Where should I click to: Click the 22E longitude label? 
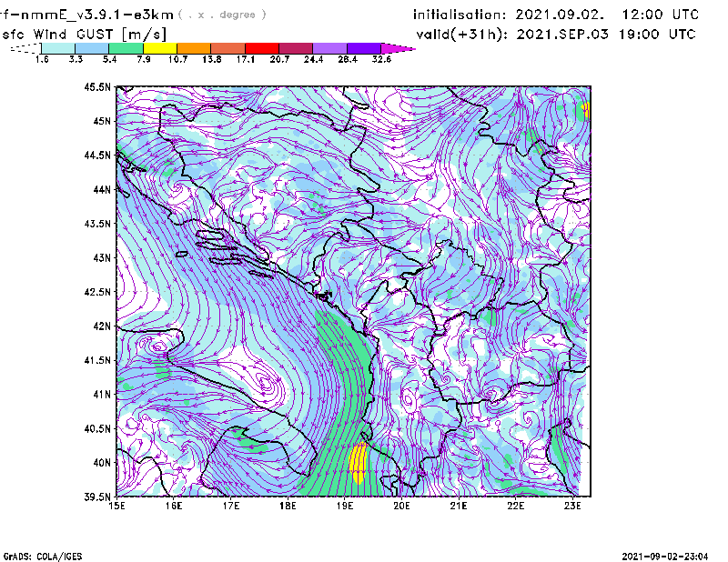[515, 506]
